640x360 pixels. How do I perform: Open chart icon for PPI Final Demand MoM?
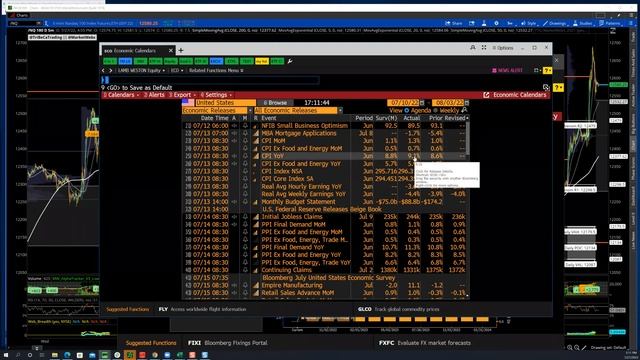(x=256, y=224)
